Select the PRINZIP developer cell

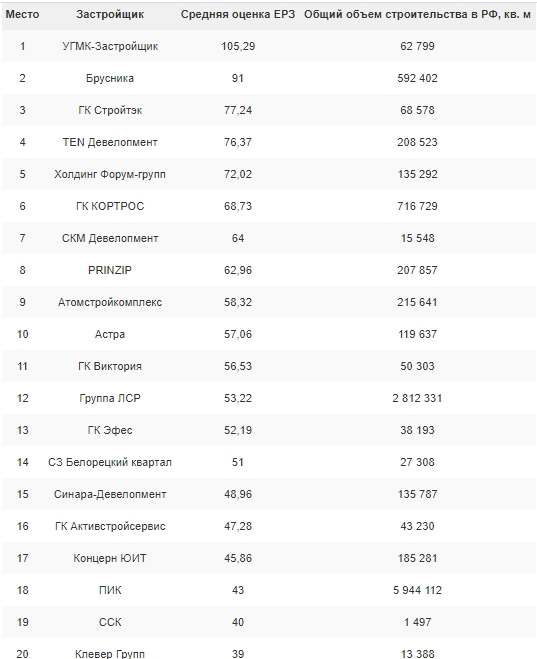[x=110, y=270]
